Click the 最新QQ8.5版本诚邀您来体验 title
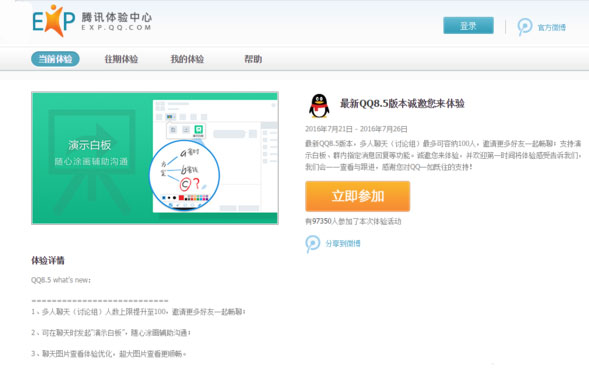Image resolution: width=589 pixels, height=377 pixels. pos(402,104)
